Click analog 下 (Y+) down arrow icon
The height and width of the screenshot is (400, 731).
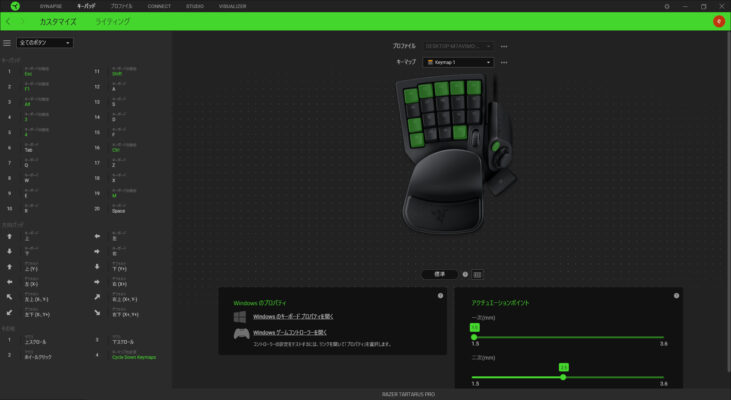pos(97,267)
